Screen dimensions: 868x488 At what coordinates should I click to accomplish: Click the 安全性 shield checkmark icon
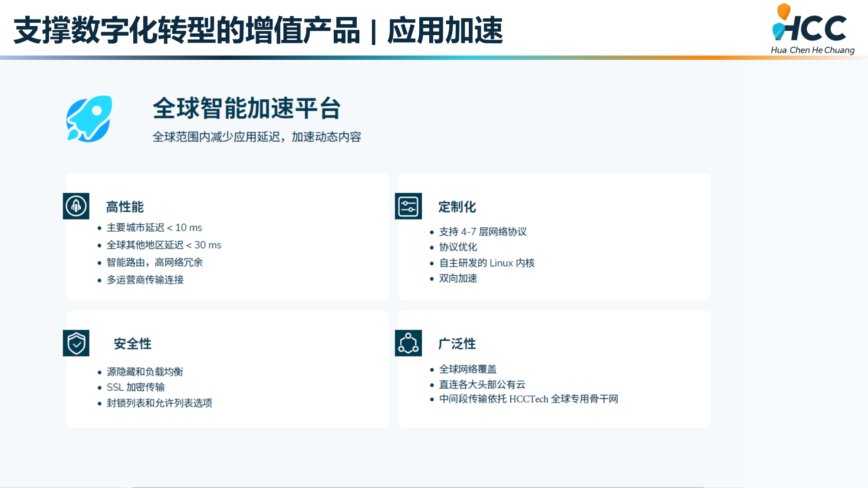click(76, 343)
